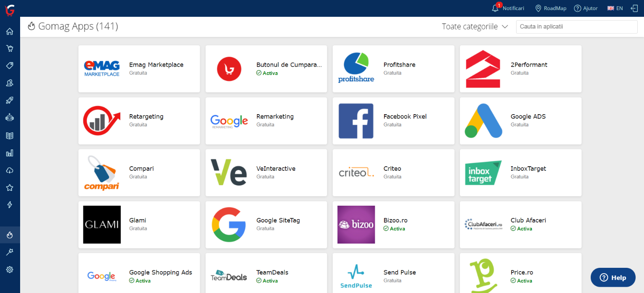Click the Gratuita label under Facebook Pixel
Image resolution: width=644 pixels, height=293 pixels.
coord(392,125)
